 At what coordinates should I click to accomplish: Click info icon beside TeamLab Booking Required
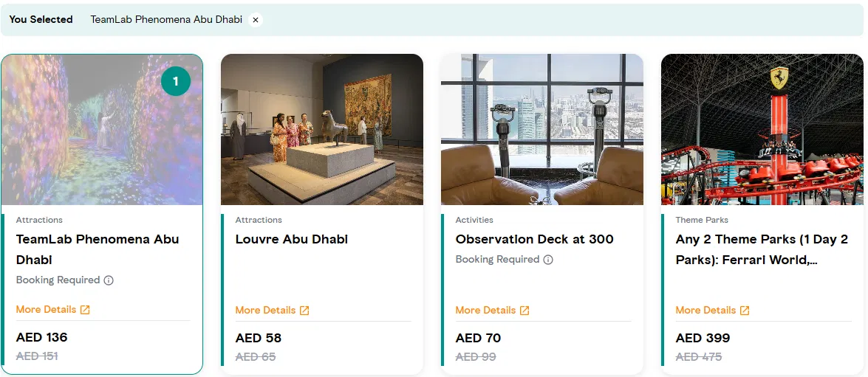pyautogui.click(x=109, y=280)
